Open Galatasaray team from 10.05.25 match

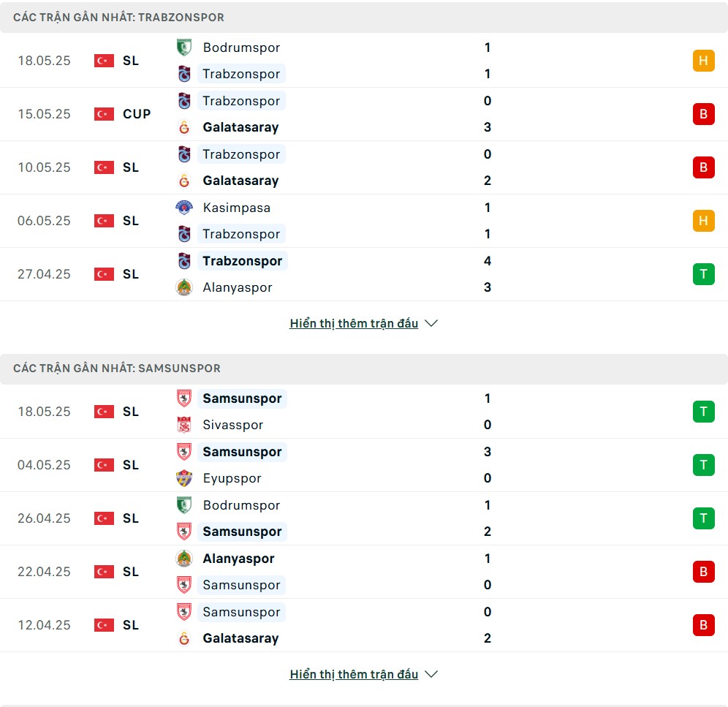pos(240,181)
